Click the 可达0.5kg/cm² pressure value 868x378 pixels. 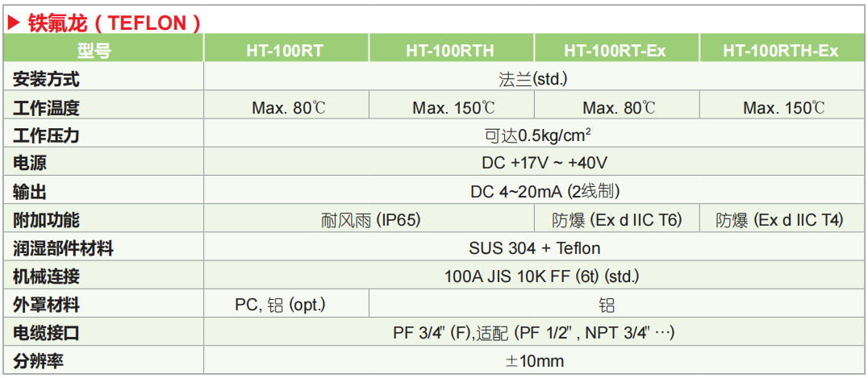534,134
